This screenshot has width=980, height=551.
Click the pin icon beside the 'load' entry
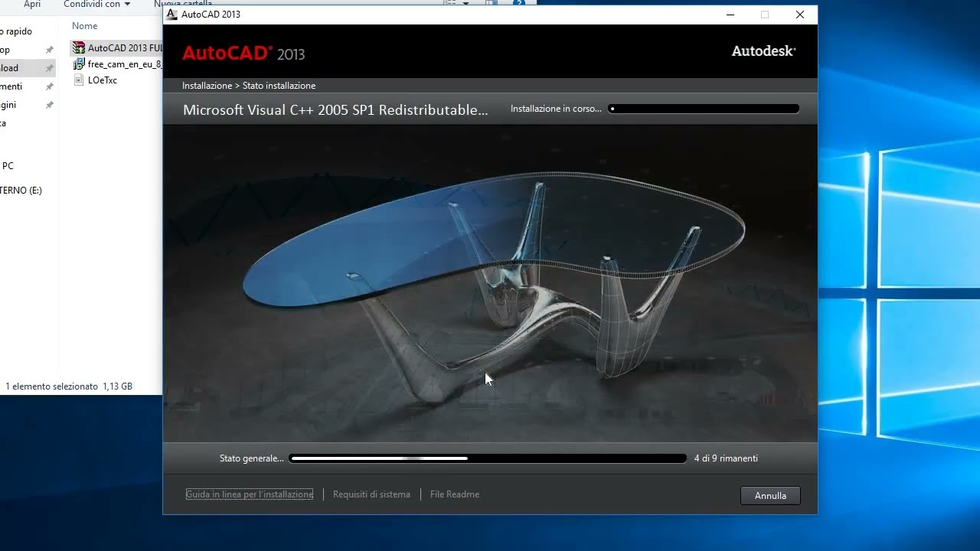click(x=50, y=68)
